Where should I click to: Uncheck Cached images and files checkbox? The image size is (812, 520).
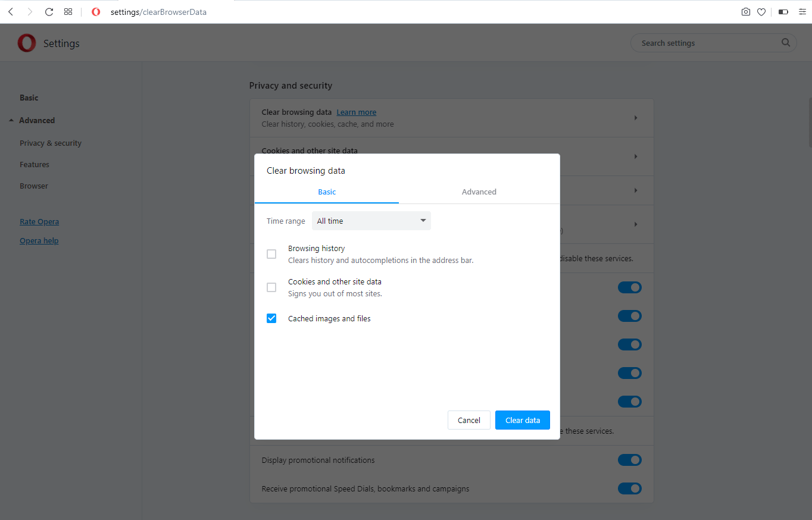pyautogui.click(x=271, y=318)
